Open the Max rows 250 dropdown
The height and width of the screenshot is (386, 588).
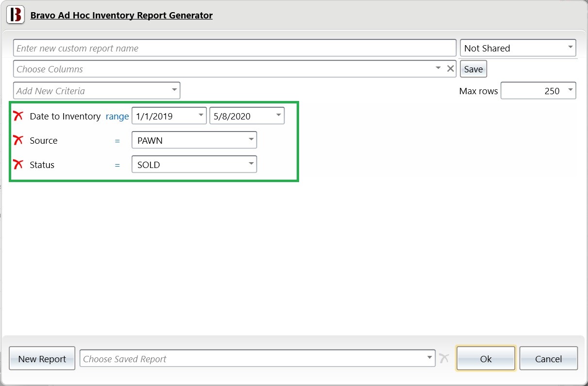point(538,91)
